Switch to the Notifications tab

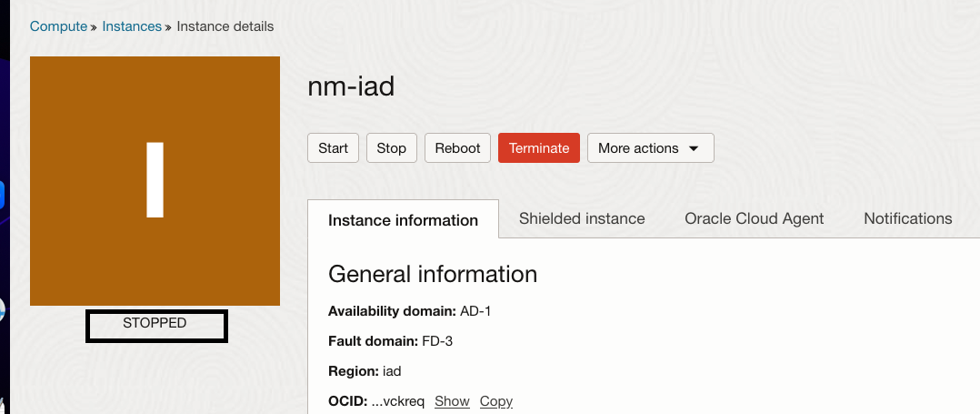[907, 218]
